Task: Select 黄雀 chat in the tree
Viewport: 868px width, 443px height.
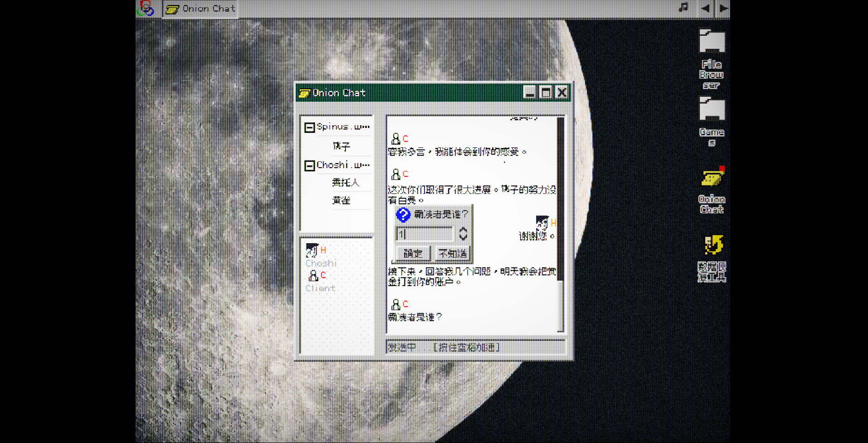Action: 341,200
